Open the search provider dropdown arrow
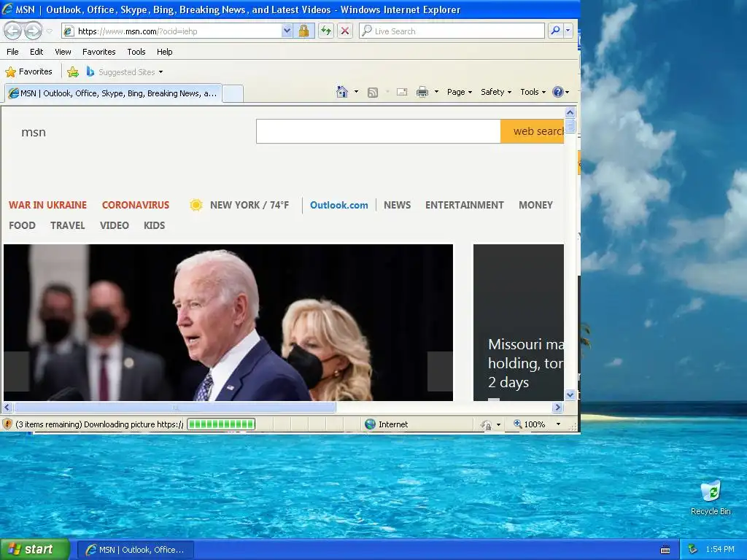The image size is (747, 560). click(568, 31)
